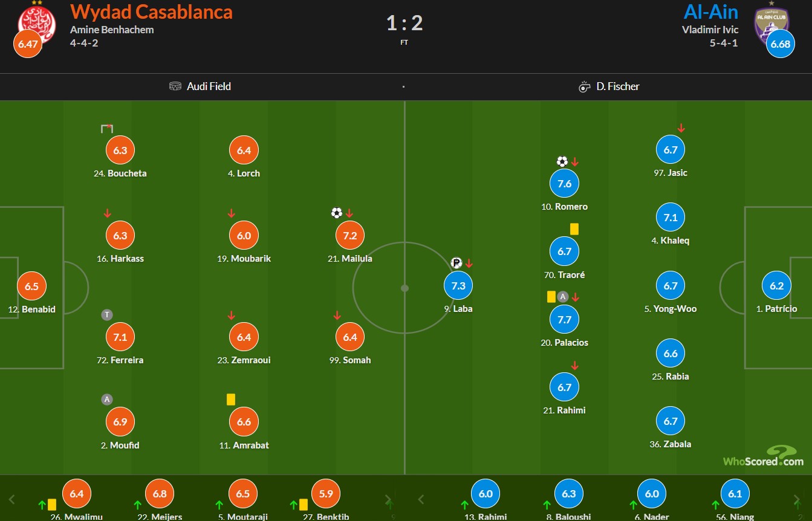Click the penalty icon above Laba

pos(456,263)
